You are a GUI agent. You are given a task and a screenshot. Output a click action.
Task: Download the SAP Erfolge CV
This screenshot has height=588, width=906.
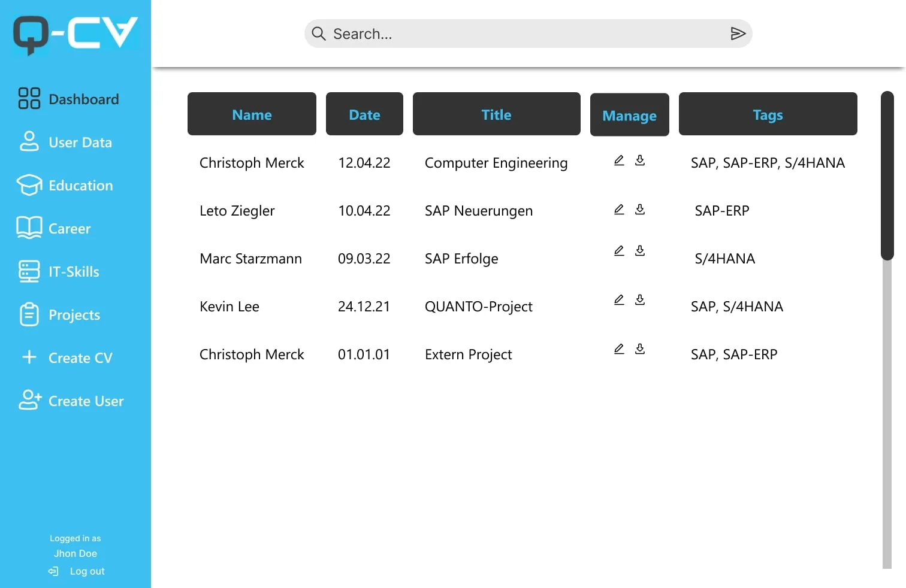click(x=640, y=251)
